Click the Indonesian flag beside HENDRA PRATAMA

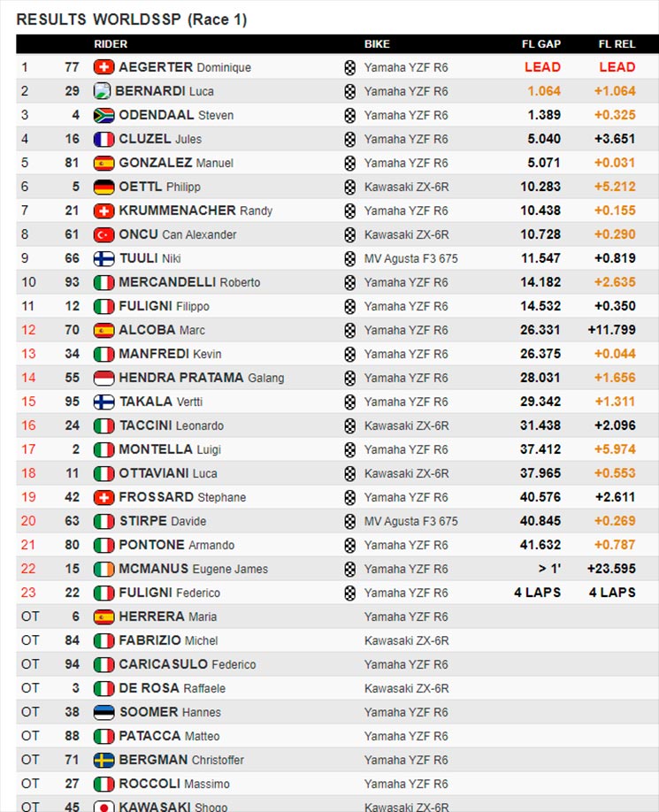(103, 378)
